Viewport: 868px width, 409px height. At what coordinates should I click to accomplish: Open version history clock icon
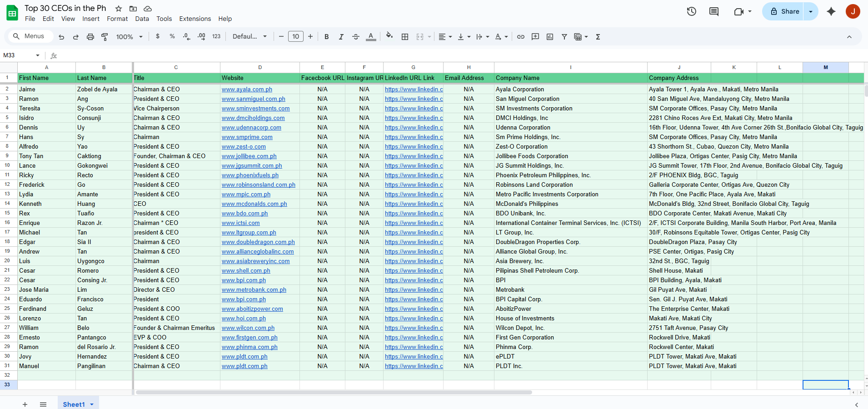pos(691,11)
